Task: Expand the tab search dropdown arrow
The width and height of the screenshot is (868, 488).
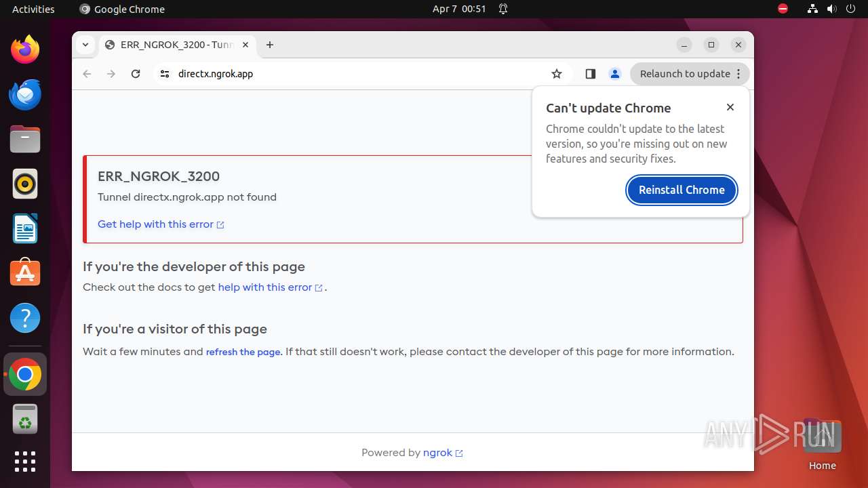Action: pos(85,45)
